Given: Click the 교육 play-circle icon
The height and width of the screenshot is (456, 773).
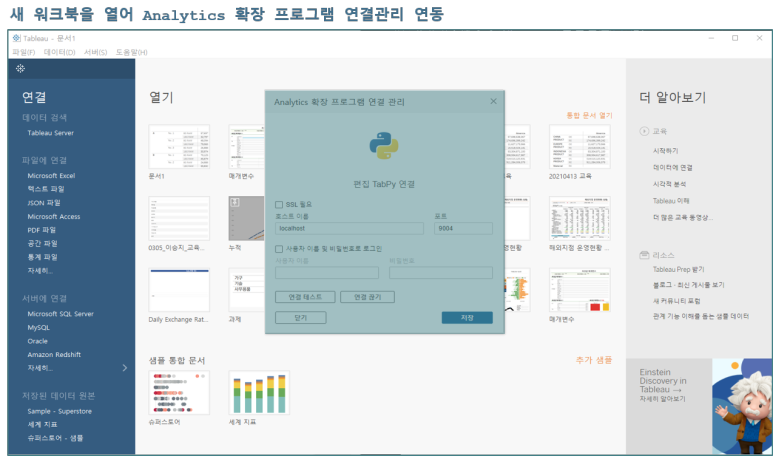Looking at the screenshot, I should pos(644,131).
